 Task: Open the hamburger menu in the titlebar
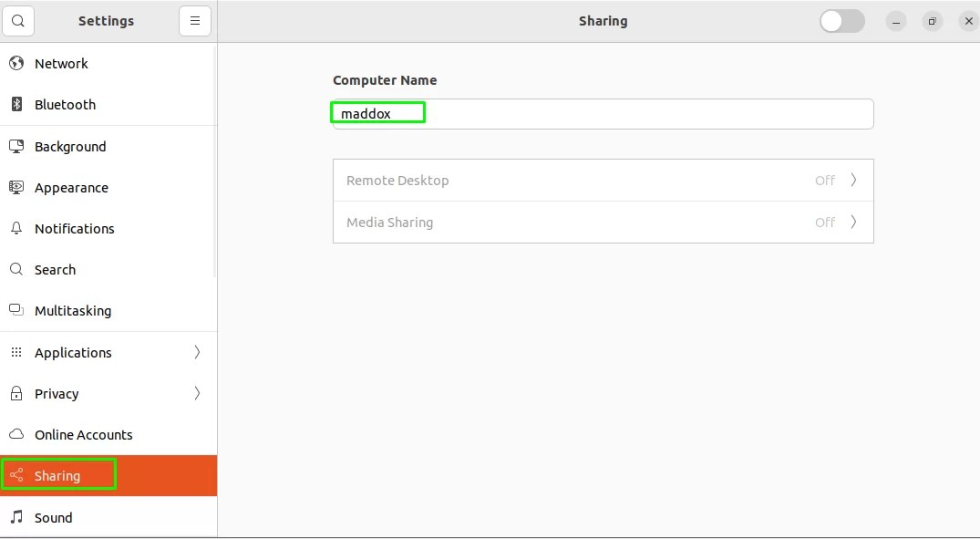(194, 20)
